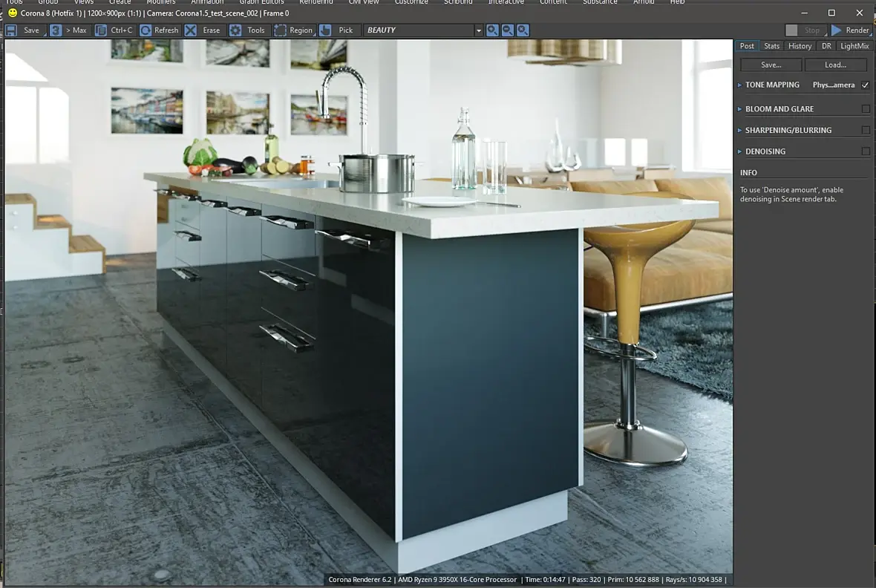Click the Erase framebuffer icon
The height and width of the screenshot is (588, 876).
(191, 30)
